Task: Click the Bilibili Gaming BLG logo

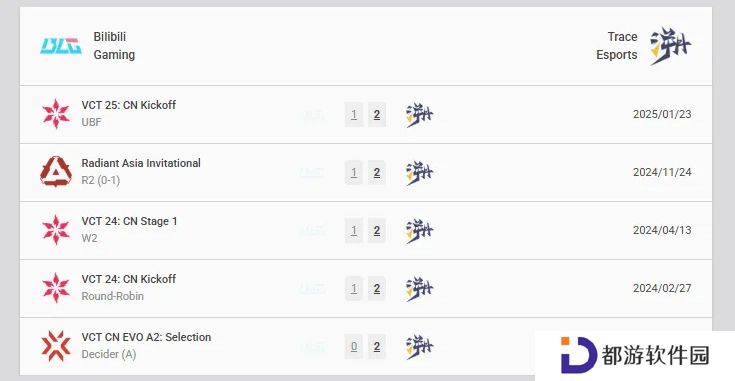Action: pos(60,46)
